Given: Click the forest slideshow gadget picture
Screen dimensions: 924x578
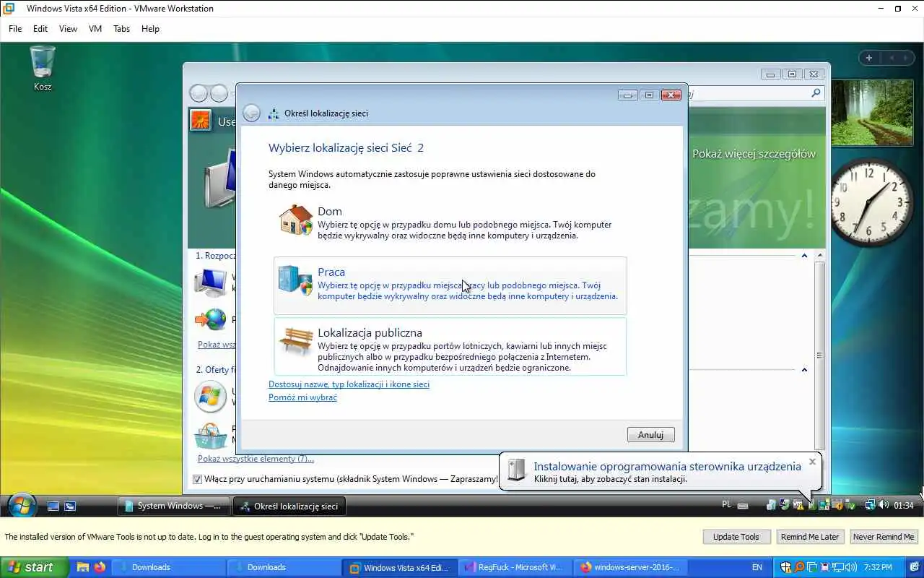Looking at the screenshot, I should click(x=872, y=113).
